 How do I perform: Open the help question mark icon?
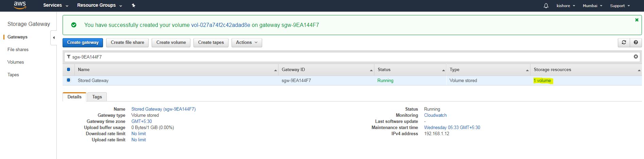635,43
